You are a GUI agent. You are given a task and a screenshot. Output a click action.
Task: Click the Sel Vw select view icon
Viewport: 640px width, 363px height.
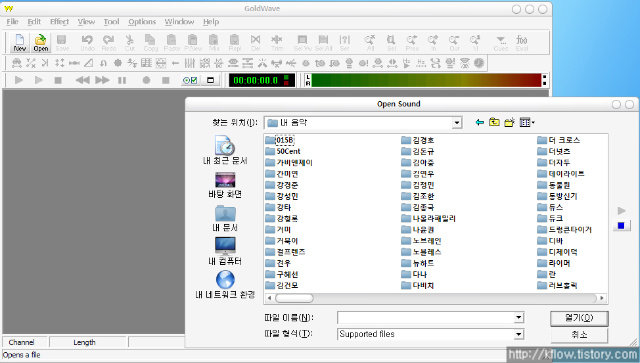coord(302,43)
